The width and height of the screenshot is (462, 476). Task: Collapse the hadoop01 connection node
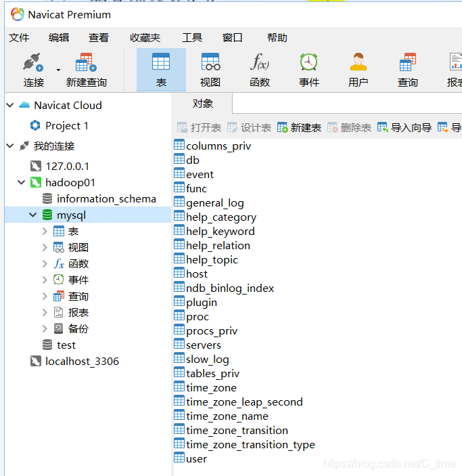point(21,182)
